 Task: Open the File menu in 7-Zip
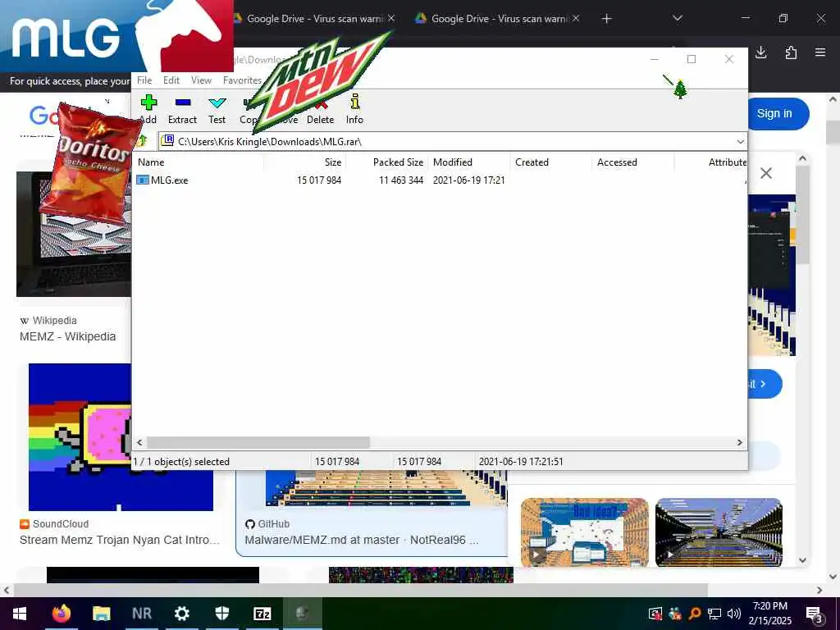(x=144, y=80)
